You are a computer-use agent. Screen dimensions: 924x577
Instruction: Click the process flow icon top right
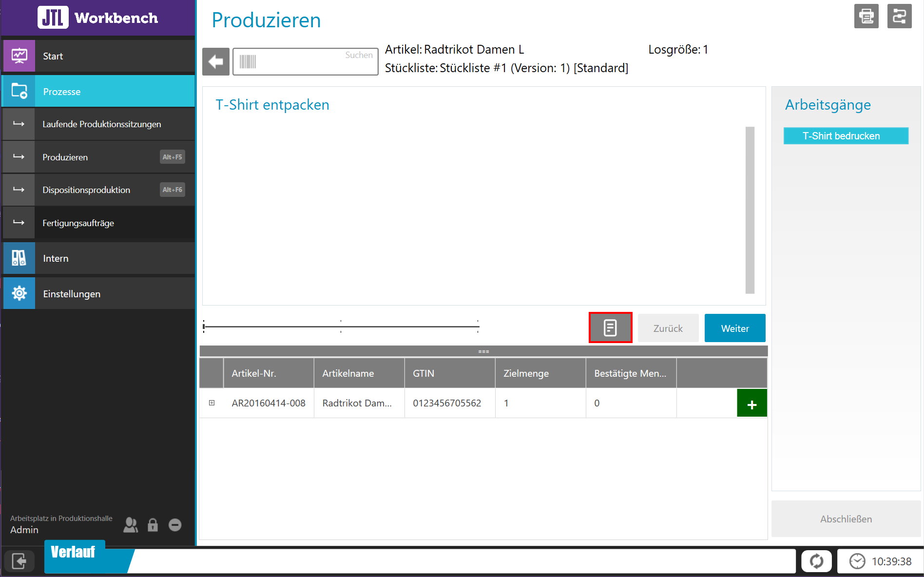pos(899,16)
